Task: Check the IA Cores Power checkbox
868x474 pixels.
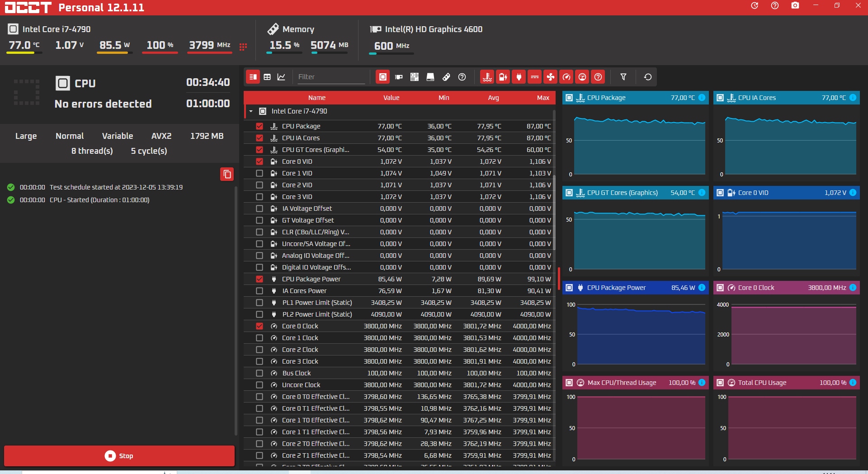Action: 259,291
